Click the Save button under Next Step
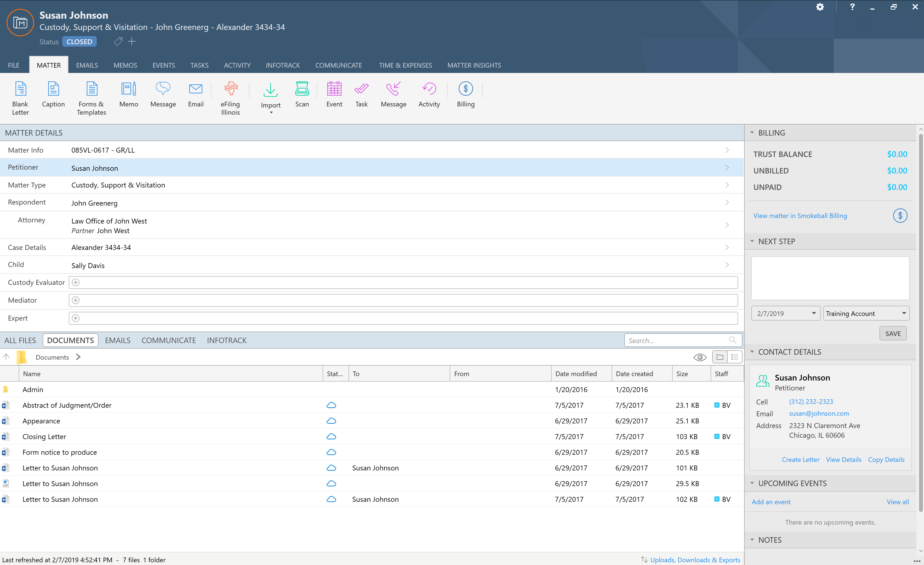 pyautogui.click(x=892, y=333)
